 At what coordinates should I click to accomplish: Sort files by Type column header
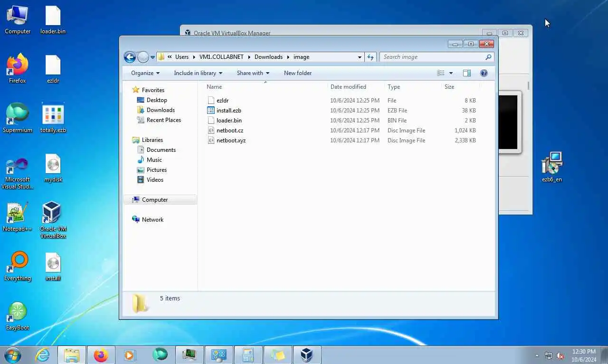[413, 87]
